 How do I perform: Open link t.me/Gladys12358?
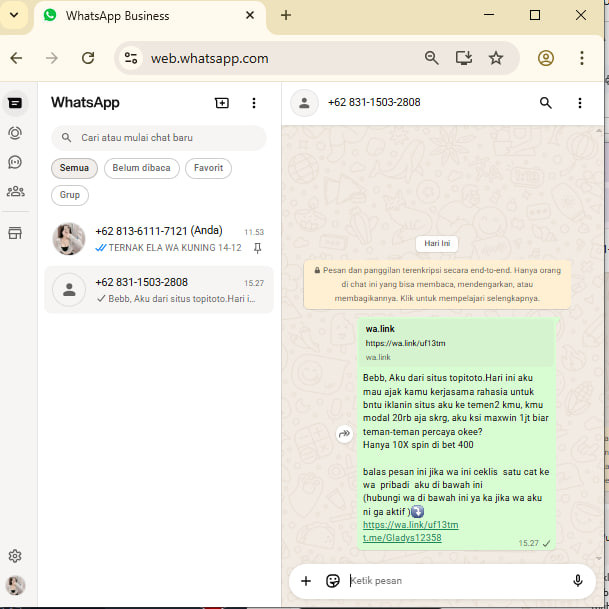click(x=402, y=538)
